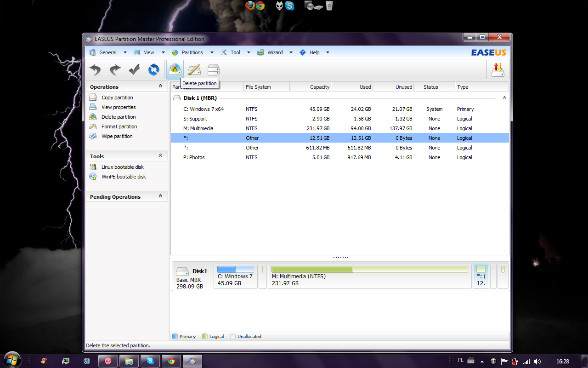Click the PL language indicator in taskbar
588x368 pixels.
[461, 361]
